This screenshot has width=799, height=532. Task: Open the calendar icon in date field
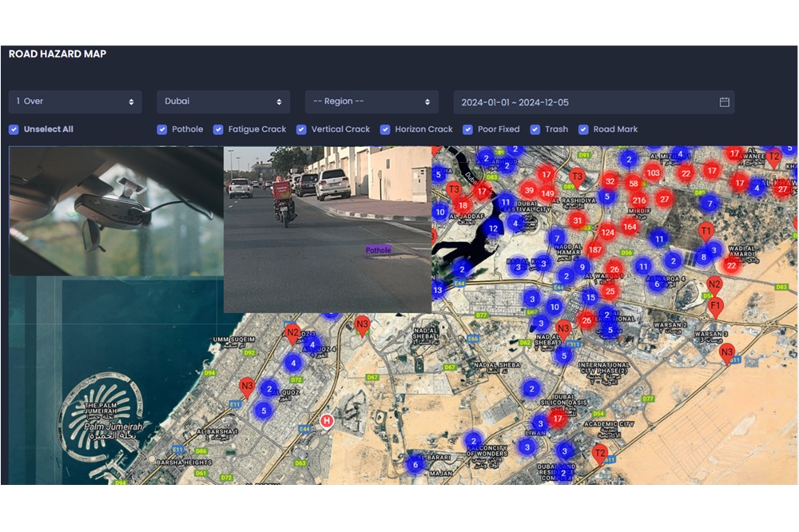(x=724, y=102)
